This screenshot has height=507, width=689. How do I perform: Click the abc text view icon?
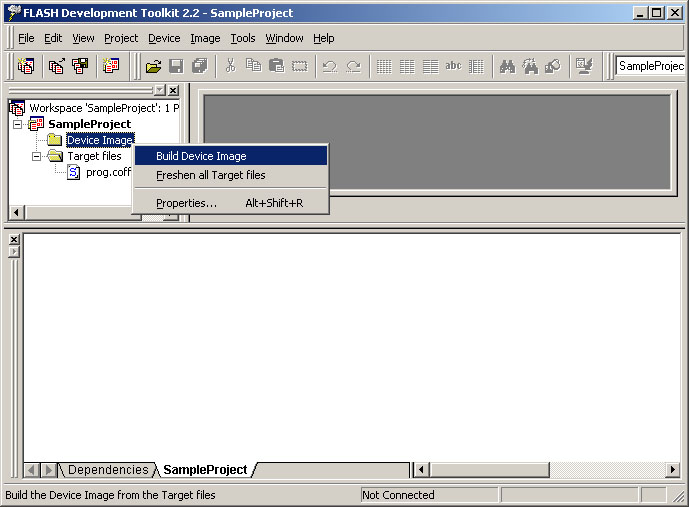pyautogui.click(x=453, y=66)
